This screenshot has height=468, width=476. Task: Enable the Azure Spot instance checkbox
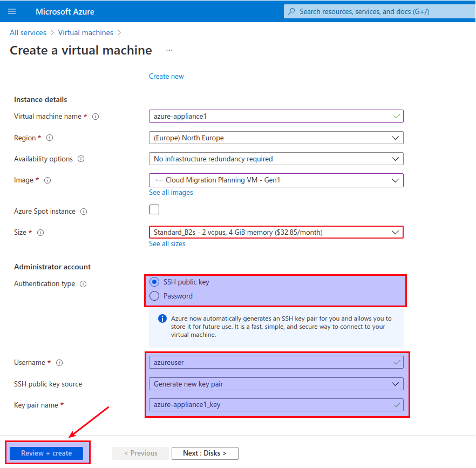pyautogui.click(x=154, y=209)
